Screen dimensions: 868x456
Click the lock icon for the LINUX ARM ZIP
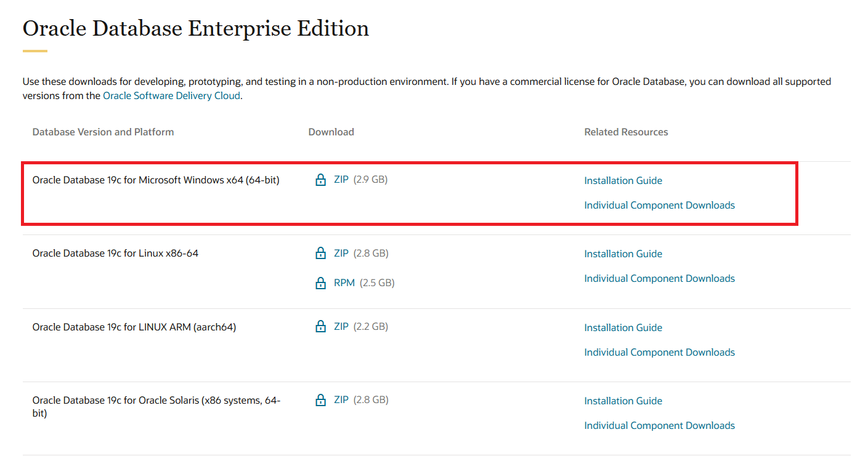click(x=320, y=327)
